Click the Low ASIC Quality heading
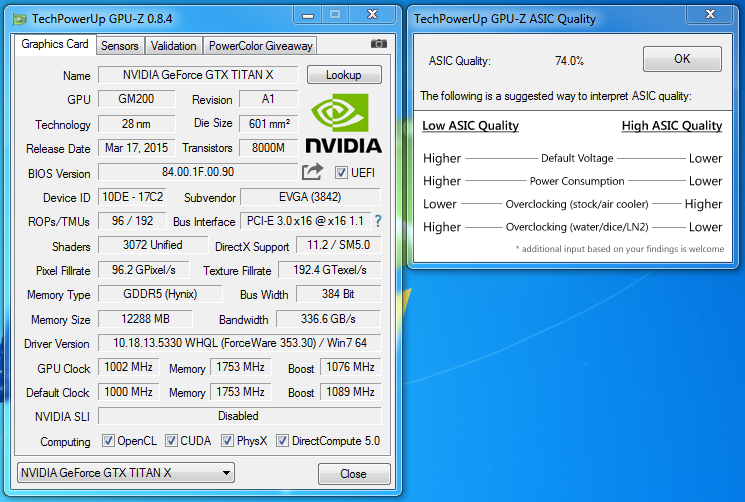 470,126
